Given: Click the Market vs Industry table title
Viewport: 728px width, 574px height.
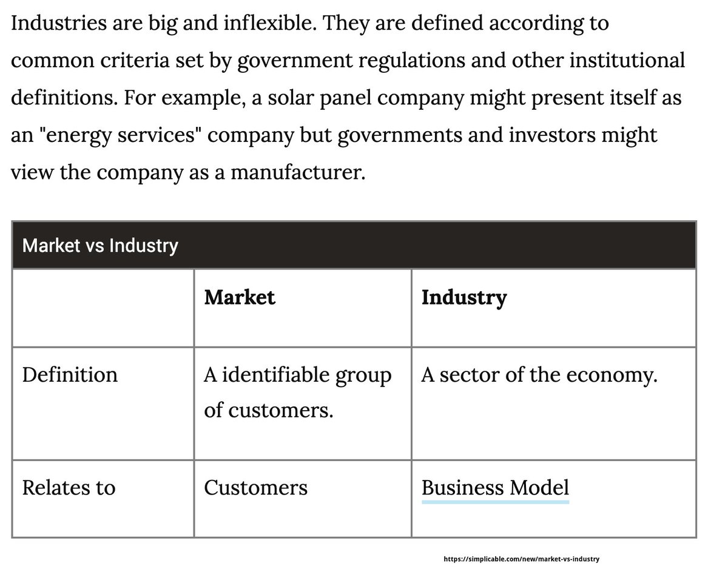Looking at the screenshot, I should point(100,246).
